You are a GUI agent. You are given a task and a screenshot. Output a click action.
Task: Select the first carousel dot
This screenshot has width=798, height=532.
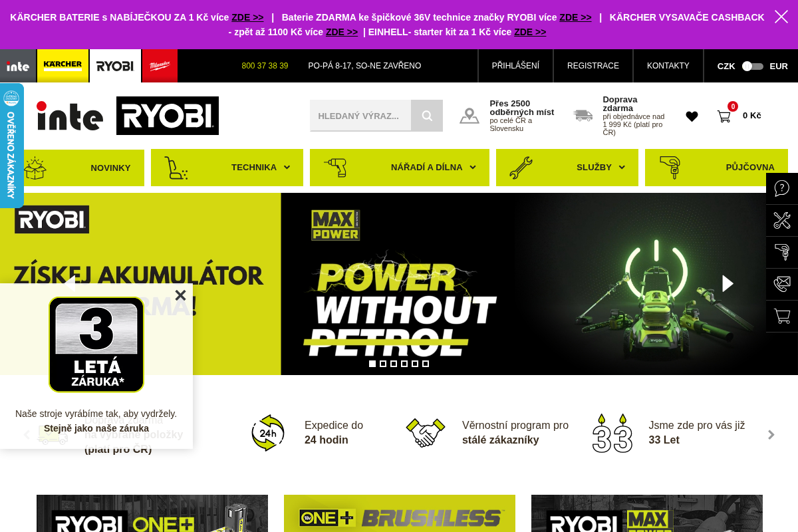click(x=372, y=364)
